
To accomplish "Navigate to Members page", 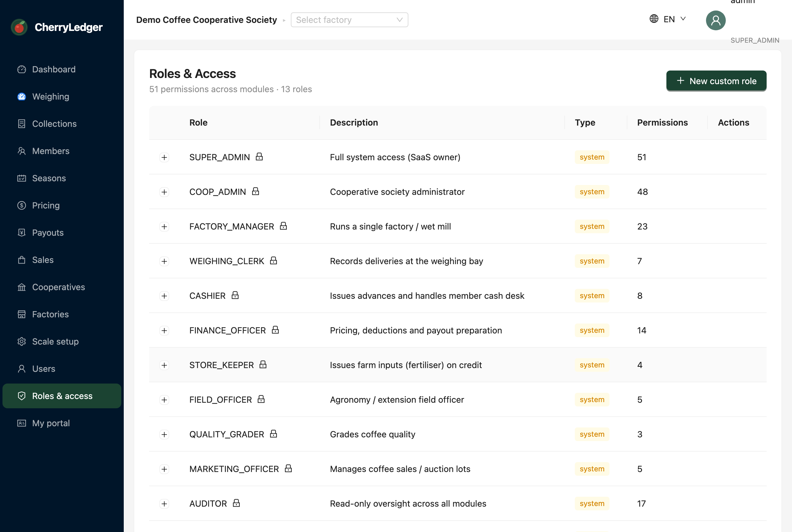I will pyautogui.click(x=62, y=151).
